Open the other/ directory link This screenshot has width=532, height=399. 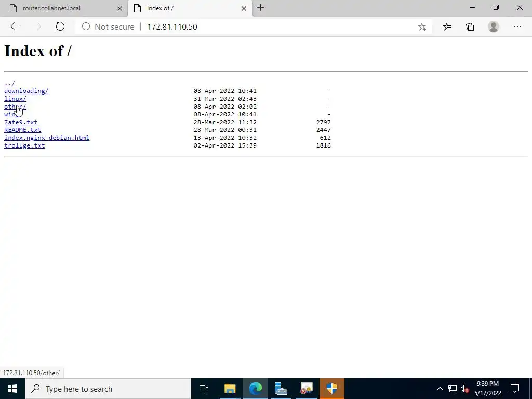tap(15, 107)
